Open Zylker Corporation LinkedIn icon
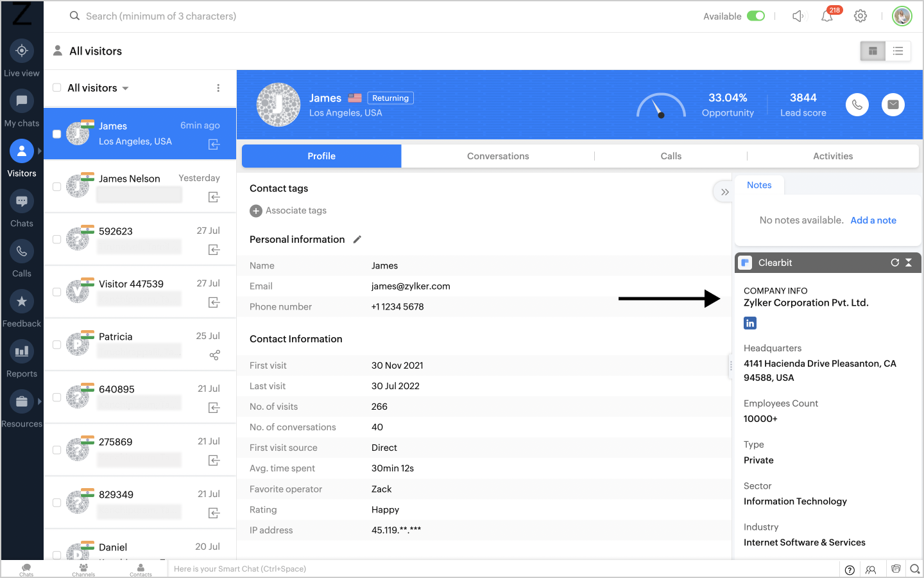 click(750, 323)
